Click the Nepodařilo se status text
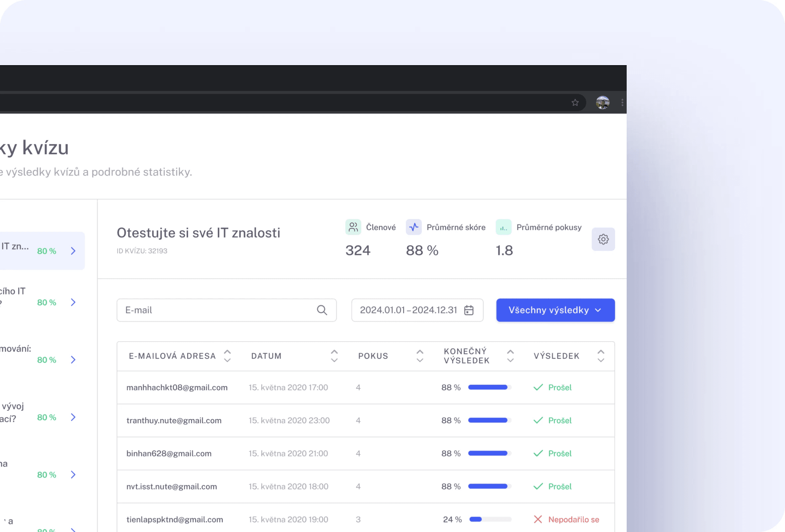 click(573, 519)
